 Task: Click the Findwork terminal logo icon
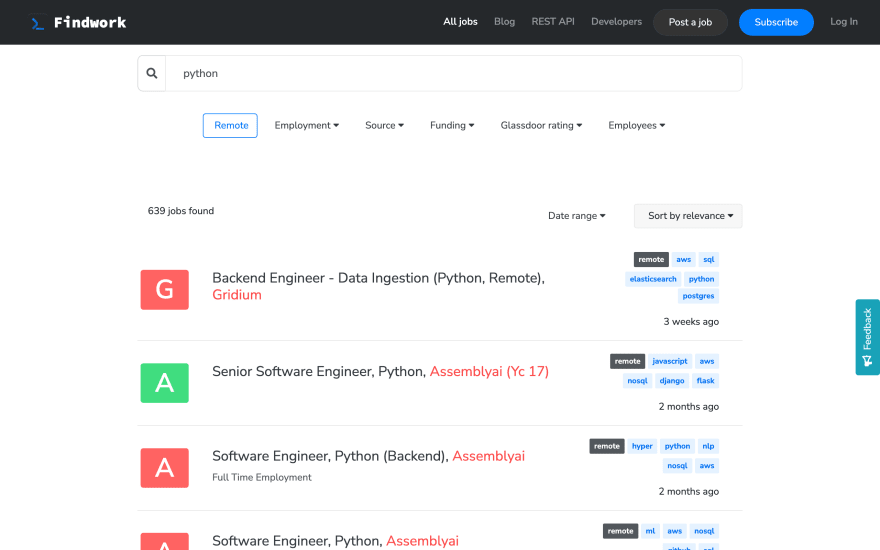coord(38,23)
